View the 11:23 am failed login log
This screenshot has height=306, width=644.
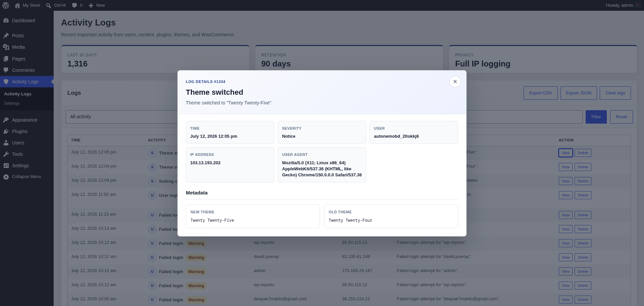(x=566, y=215)
